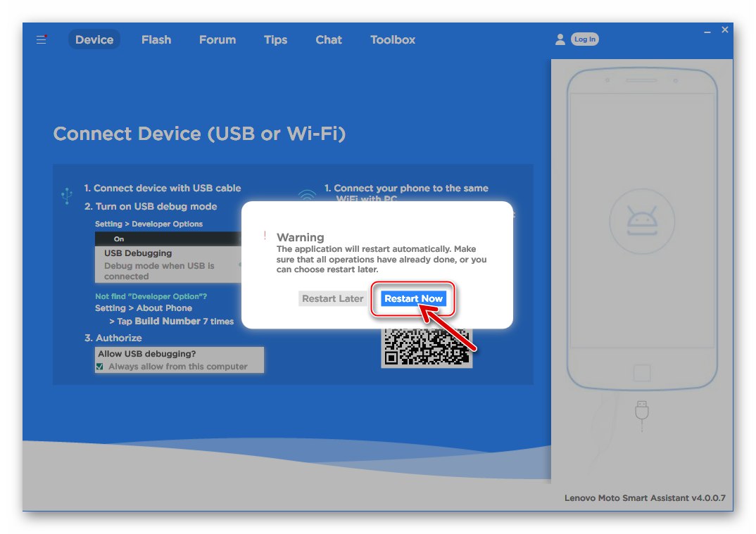Open the Forum tab
The height and width of the screenshot is (534, 756).
click(x=218, y=39)
